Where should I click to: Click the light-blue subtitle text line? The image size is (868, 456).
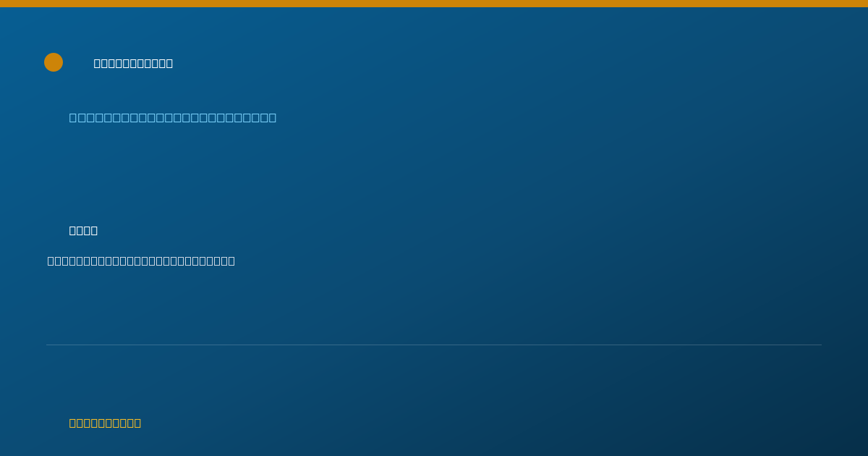click(x=173, y=117)
